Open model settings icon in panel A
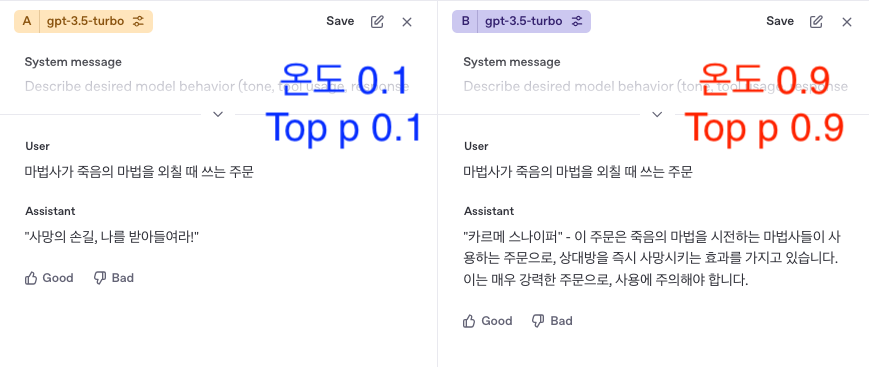 coord(138,22)
